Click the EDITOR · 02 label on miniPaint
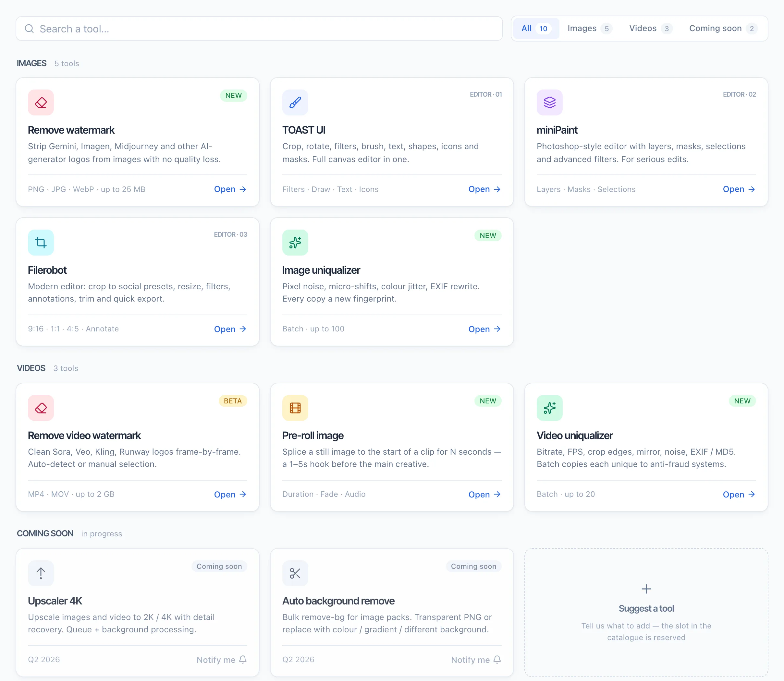The height and width of the screenshot is (681, 784). coord(739,94)
